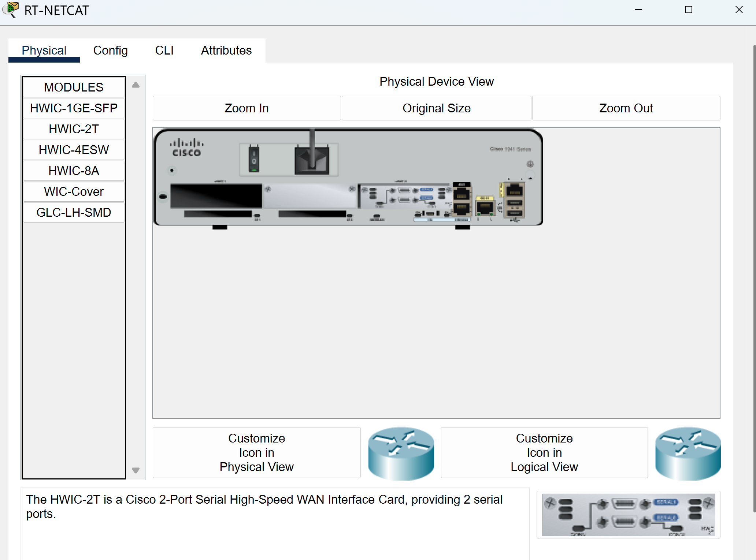Click the window's vertical scrollbar
The image size is (756, 560).
pos(754,278)
